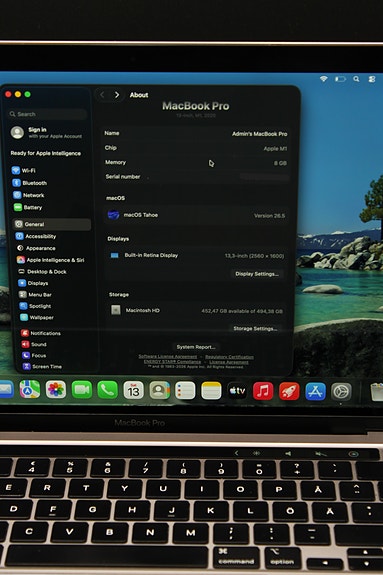Click System Settings icon in the Dock
383x575 pixels.
coord(342,392)
